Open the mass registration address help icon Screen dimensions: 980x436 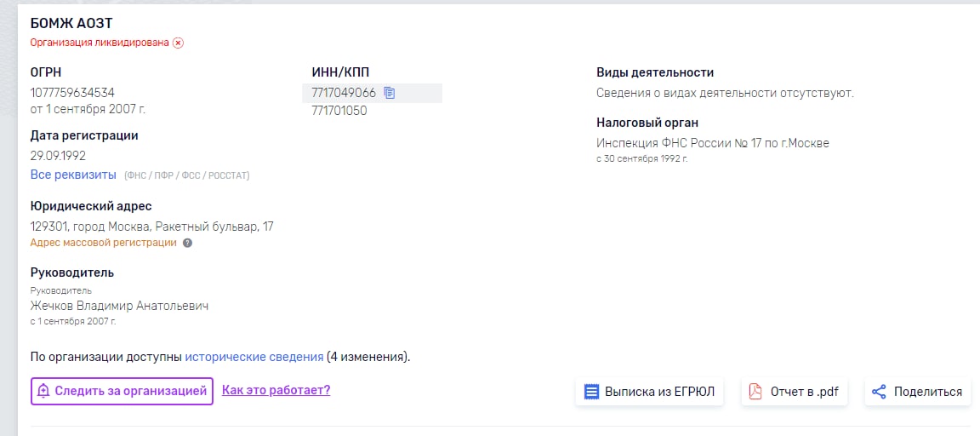tap(187, 244)
